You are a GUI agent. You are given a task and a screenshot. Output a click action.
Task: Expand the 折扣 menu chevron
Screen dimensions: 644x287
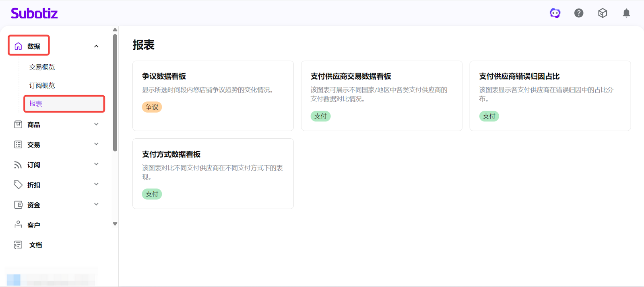click(x=96, y=184)
